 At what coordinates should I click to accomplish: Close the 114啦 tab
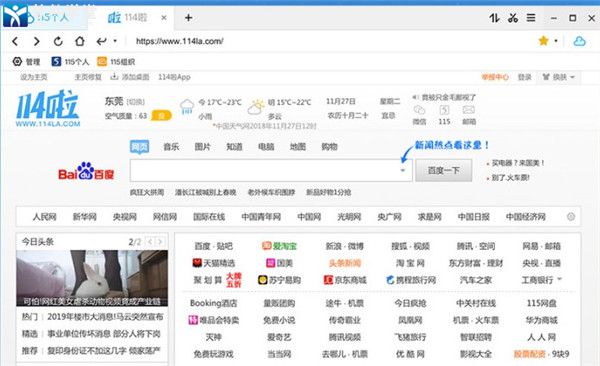point(164,18)
